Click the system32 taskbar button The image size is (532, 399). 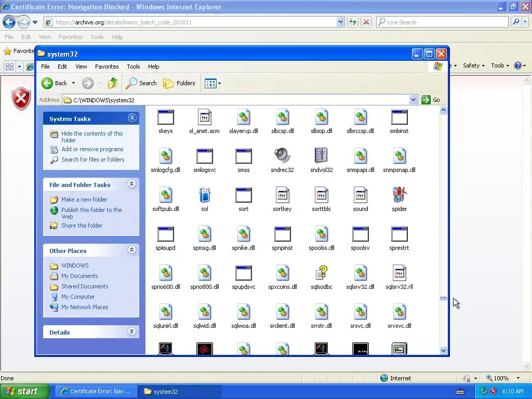(180, 392)
